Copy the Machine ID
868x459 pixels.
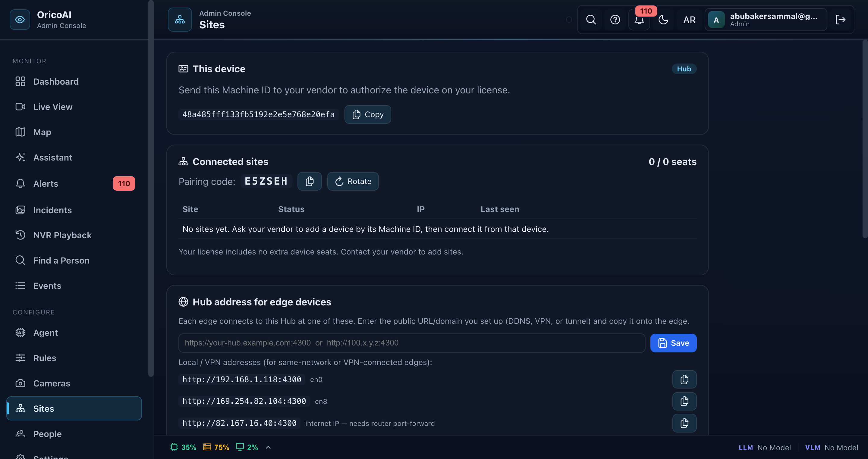click(x=368, y=114)
